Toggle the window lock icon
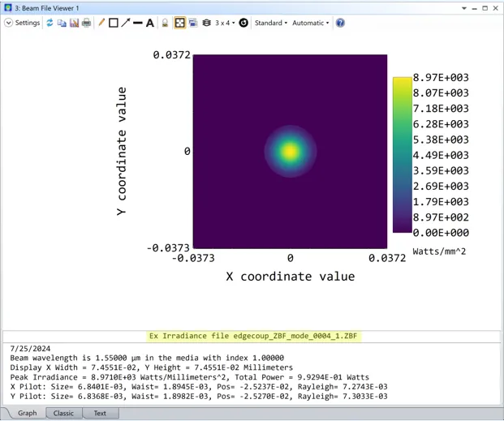 coord(165,23)
